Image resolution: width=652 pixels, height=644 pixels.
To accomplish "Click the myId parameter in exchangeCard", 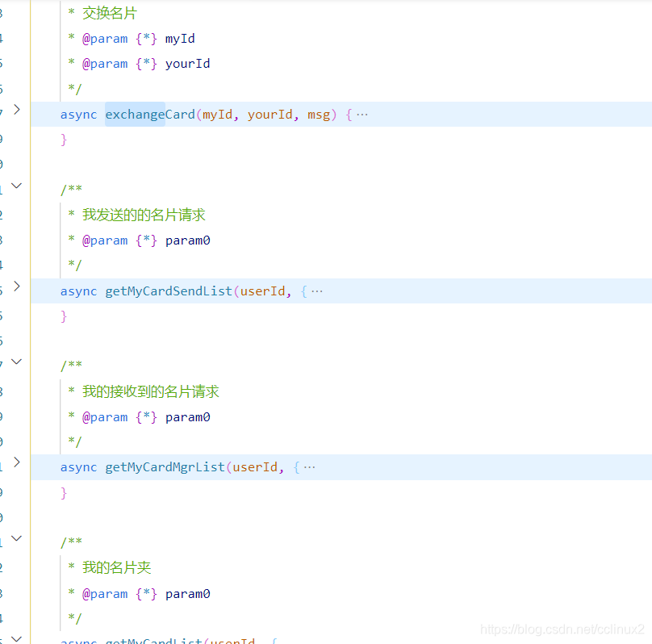I will pos(217,115).
